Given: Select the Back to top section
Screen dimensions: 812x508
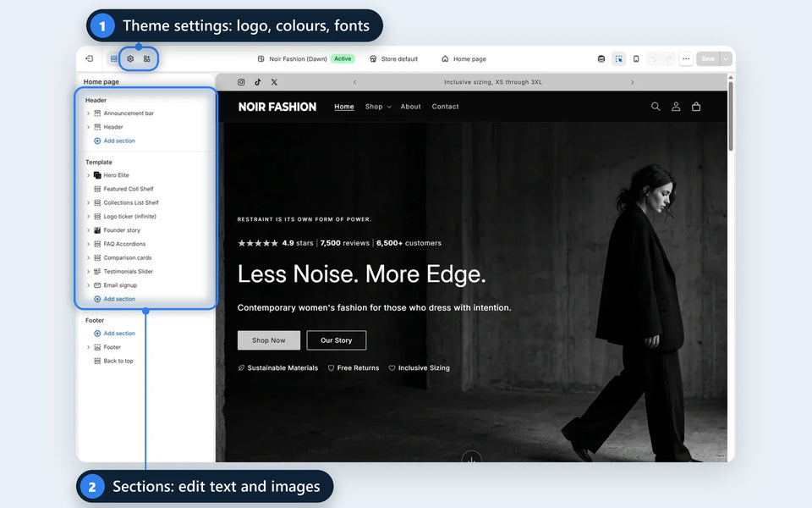Looking at the screenshot, I should click(118, 361).
